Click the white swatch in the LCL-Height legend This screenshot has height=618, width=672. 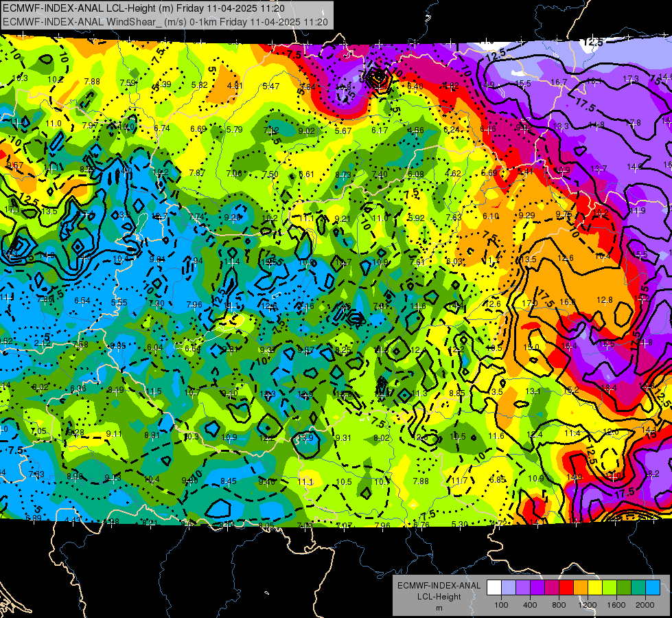pos(494,588)
